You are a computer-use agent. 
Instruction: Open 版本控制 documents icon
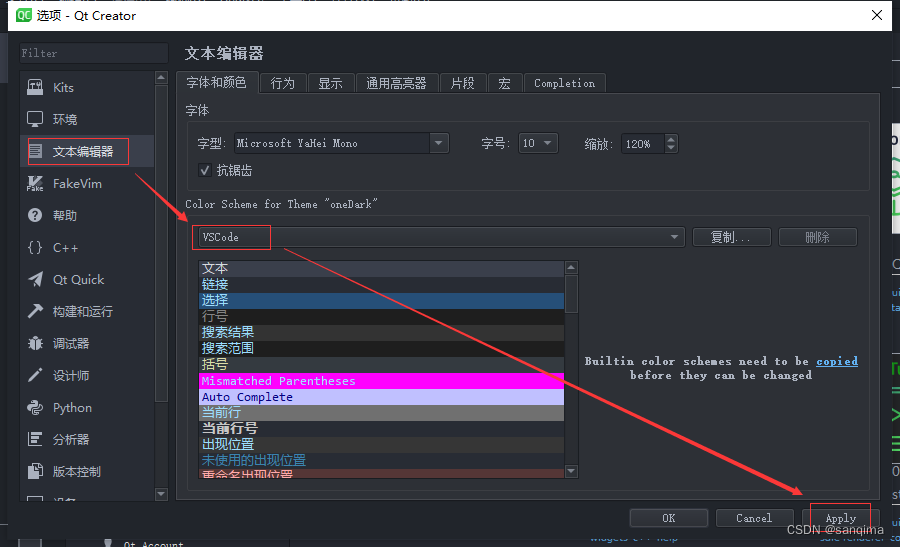tap(35, 471)
